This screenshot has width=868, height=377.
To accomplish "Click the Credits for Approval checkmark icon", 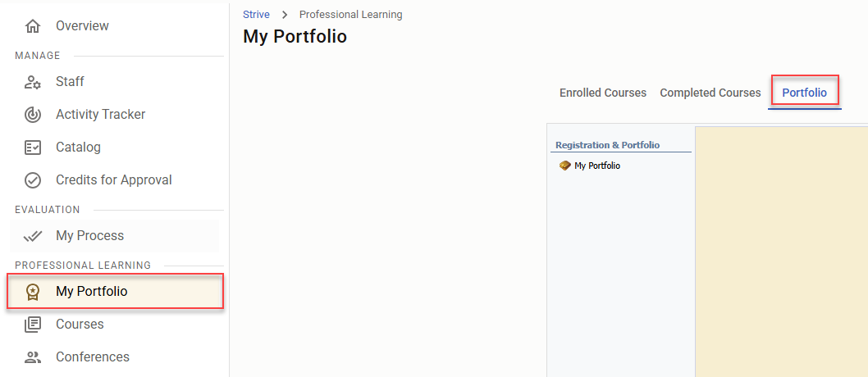I will click(x=33, y=180).
